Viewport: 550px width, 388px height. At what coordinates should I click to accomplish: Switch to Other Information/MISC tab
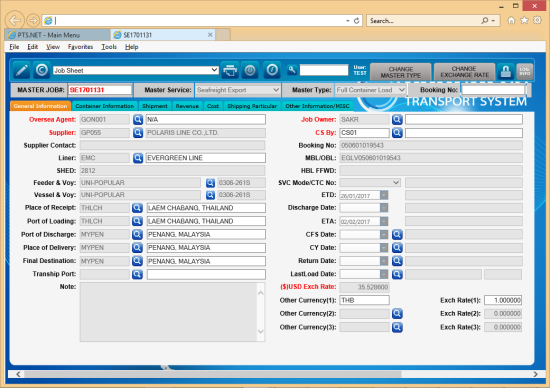(317, 106)
